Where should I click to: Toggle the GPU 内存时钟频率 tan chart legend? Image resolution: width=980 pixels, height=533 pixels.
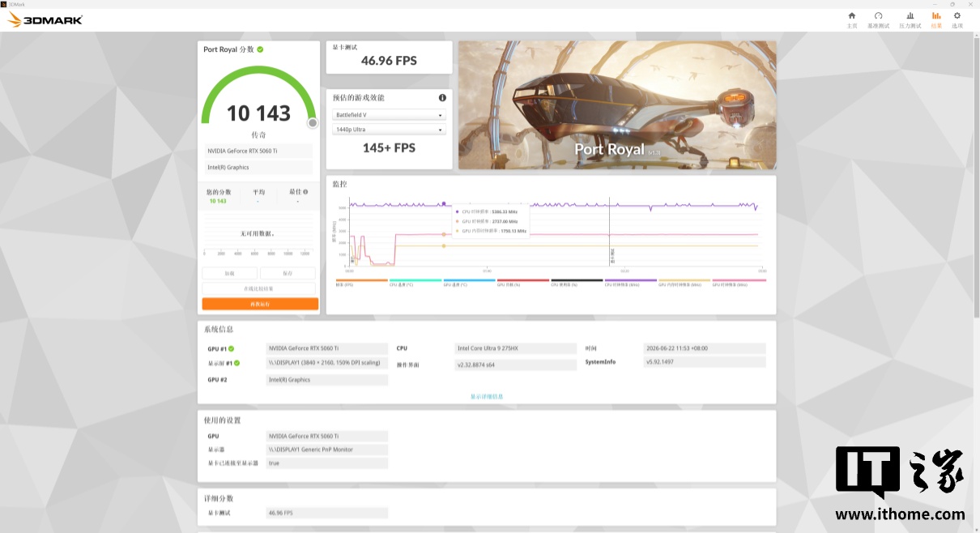(684, 283)
